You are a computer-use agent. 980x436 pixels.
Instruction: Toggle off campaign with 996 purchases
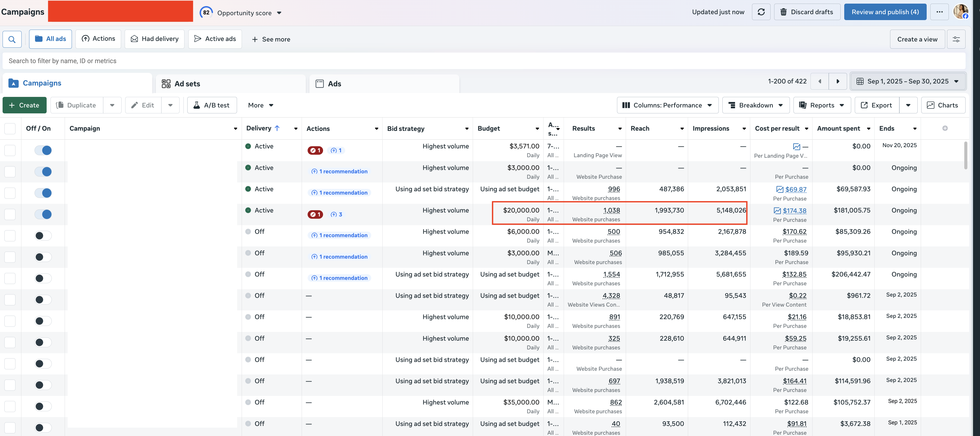(x=43, y=193)
